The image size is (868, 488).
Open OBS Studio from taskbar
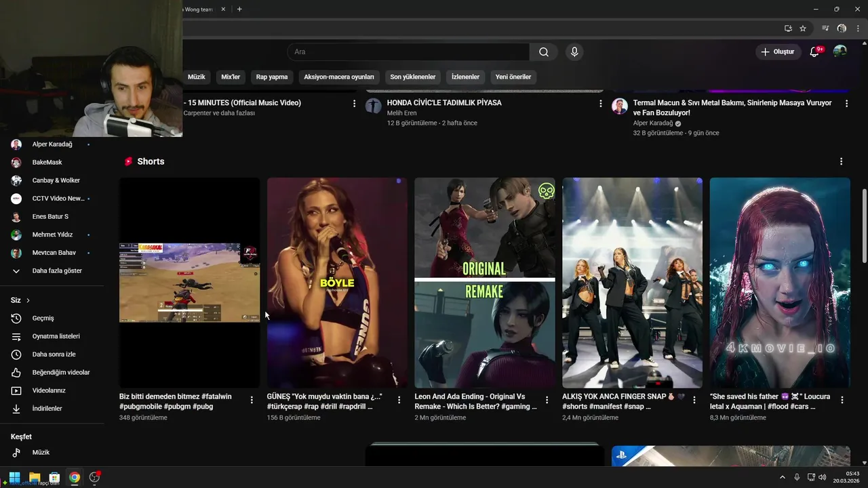[x=94, y=477]
